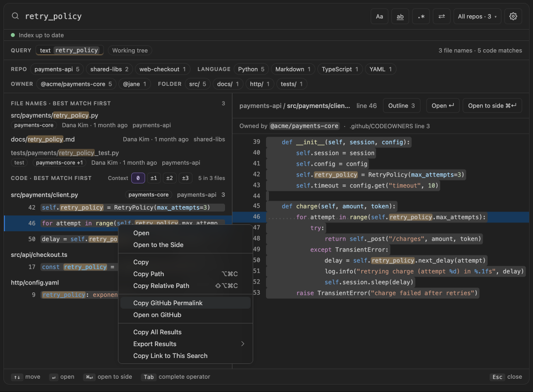Select line 9 yaml retry_policy match
Viewport: 533px width, 392px height.
[61, 295]
